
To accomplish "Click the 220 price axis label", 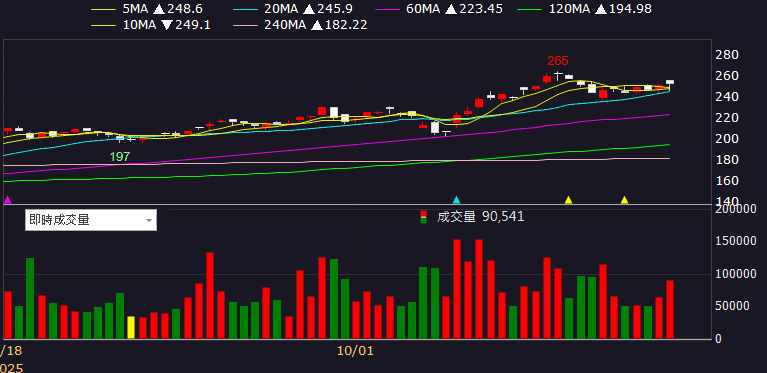I will 726,118.
